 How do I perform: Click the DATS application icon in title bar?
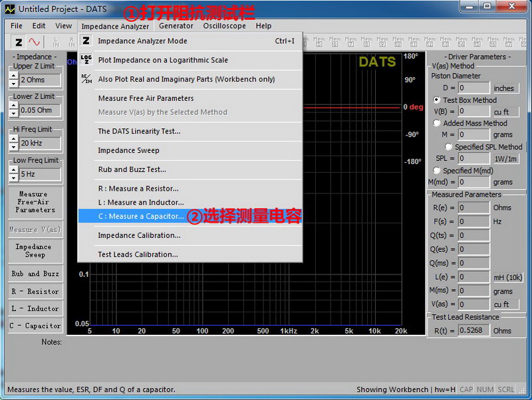click(x=9, y=9)
